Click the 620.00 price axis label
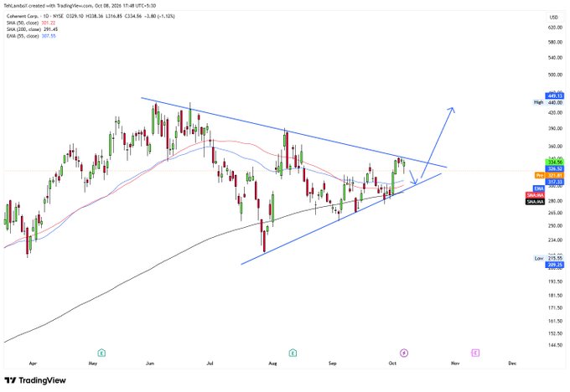Viewport: 570px width, 392px height. (555, 28)
